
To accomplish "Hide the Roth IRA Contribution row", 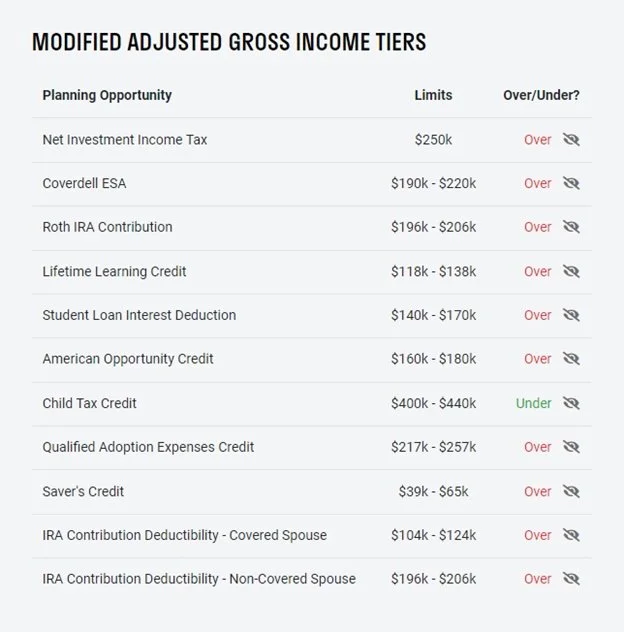I will pos(571,227).
